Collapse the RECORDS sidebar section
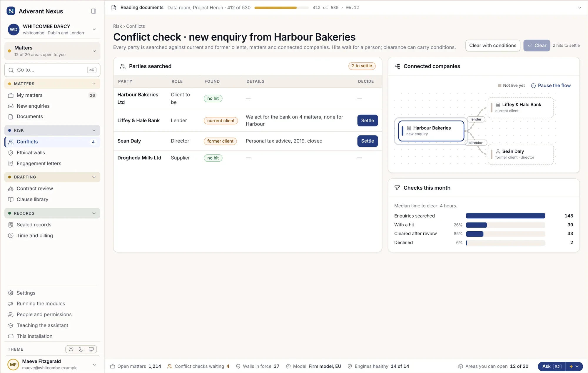 click(x=52, y=213)
